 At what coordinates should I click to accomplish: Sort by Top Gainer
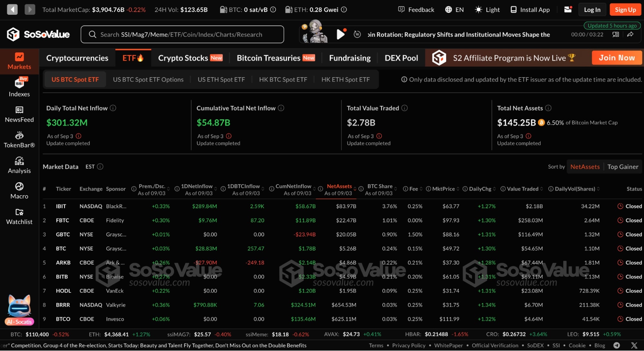pos(622,167)
